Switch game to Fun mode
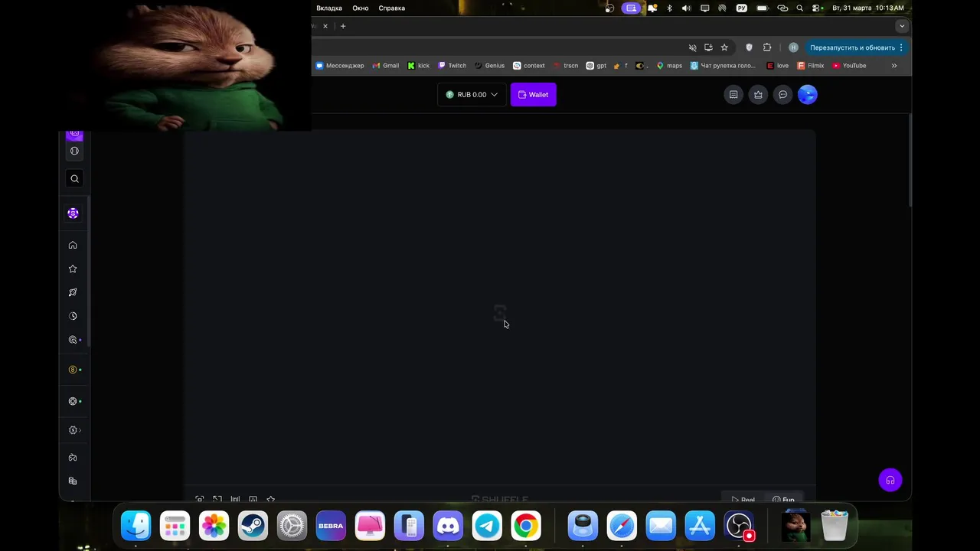 click(x=783, y=500)
